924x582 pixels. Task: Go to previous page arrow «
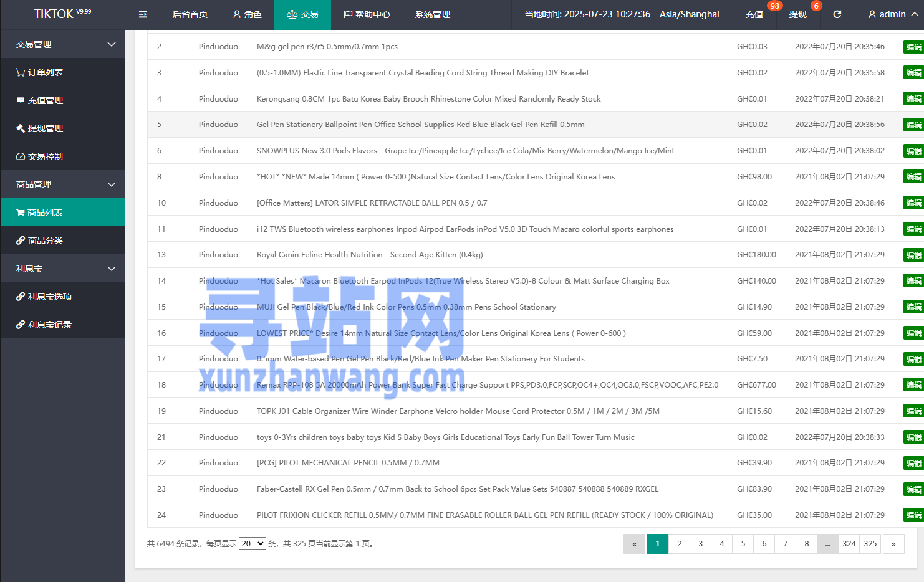[635, 544]
